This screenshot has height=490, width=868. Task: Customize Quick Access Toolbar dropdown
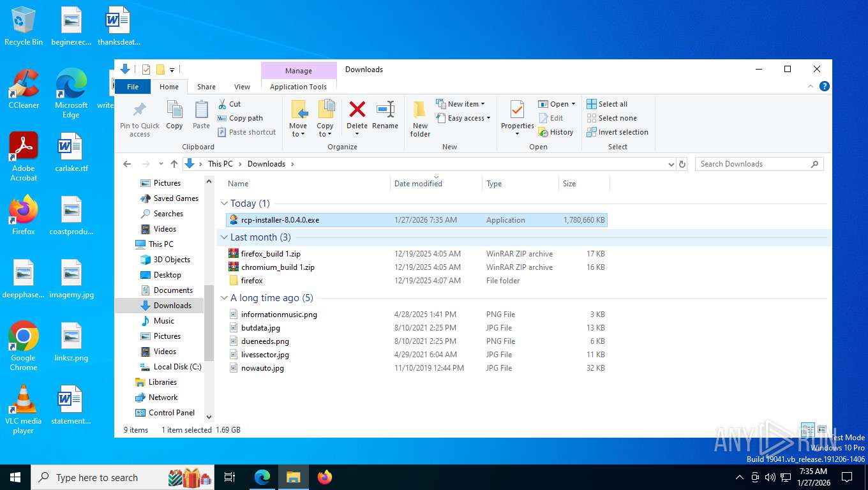[x=172, y=70]
